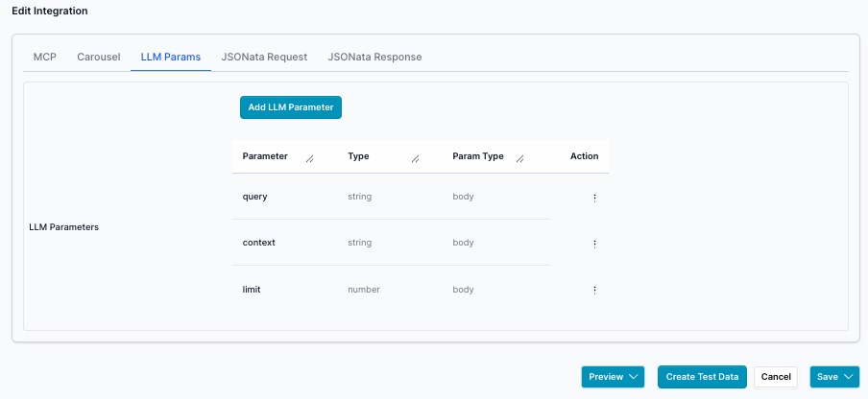868x399 pixels.
Task: Click the Create Test Data button
Action: coord(702,377)
